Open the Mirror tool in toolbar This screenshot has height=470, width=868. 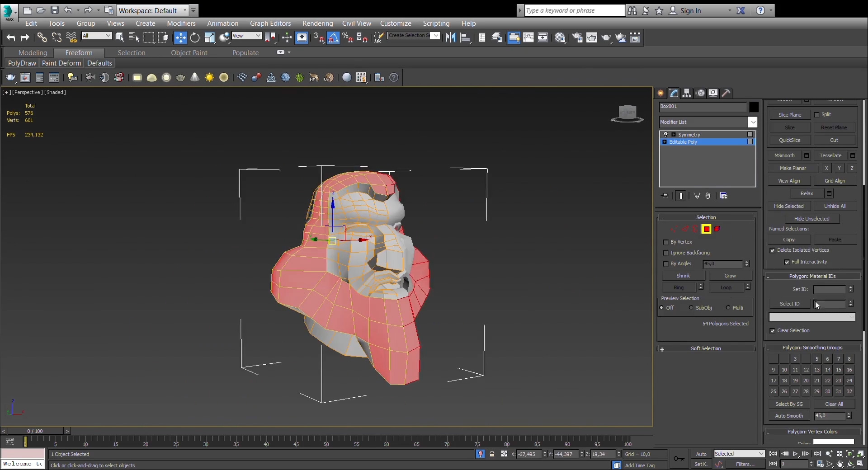point(450,38)
